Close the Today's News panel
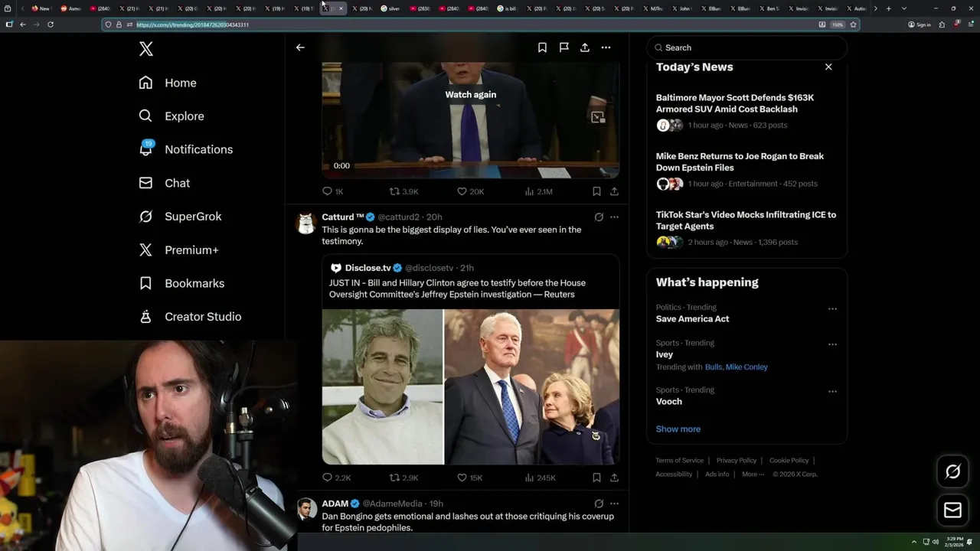This screenshot has height=551, width=980. [x=828, y=67]
